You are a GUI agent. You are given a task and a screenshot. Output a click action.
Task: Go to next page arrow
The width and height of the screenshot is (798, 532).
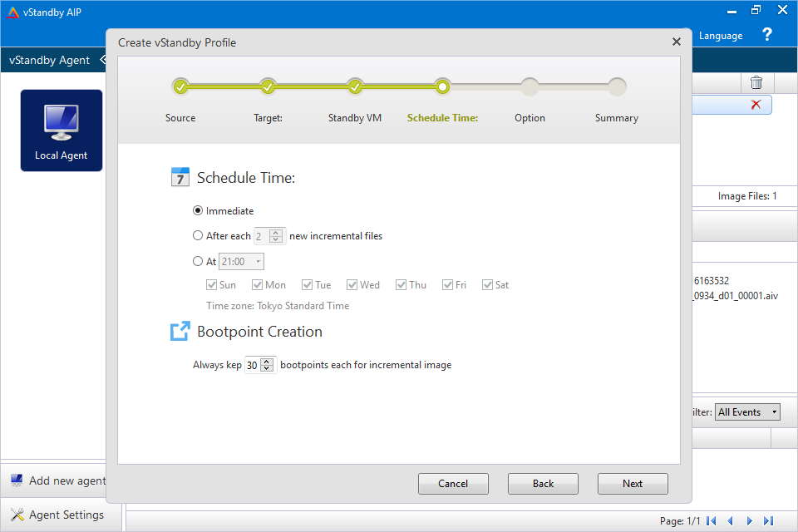tap(749, 521)
